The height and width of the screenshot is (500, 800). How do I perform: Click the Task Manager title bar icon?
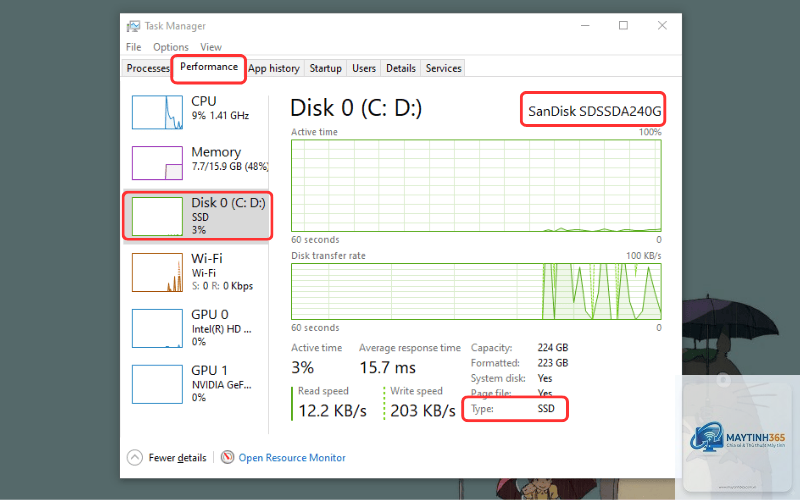[x=134, y=26]
